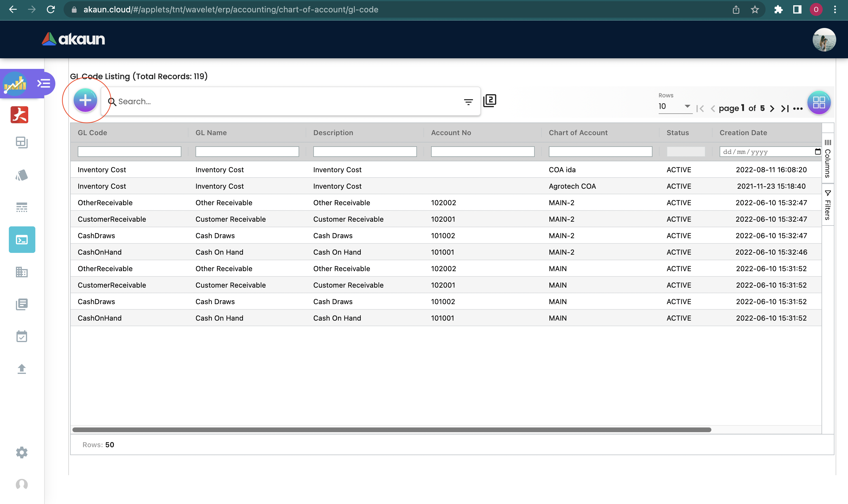Click the numbered copy icon next to search
The width and height of the screenshot is (848, 504).
pyautogui.click(x=489, y=100)
